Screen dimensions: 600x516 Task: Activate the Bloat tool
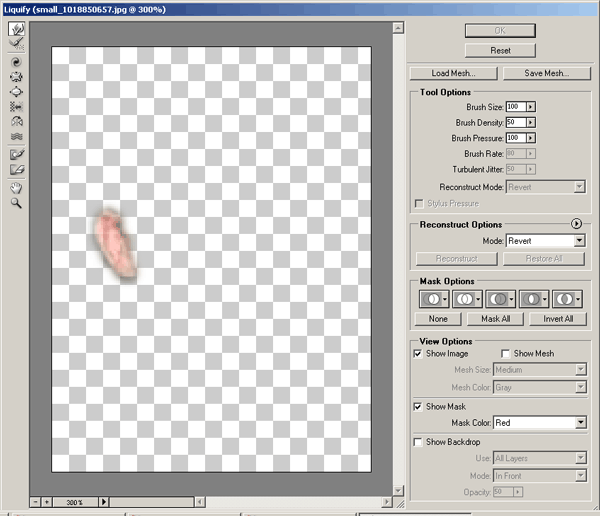click(16, 90)
